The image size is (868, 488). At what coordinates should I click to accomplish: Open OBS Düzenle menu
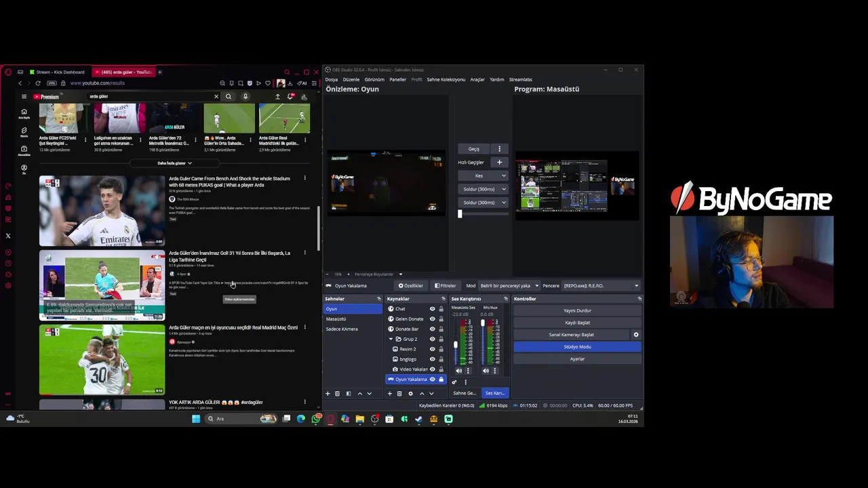coord(351,79)
